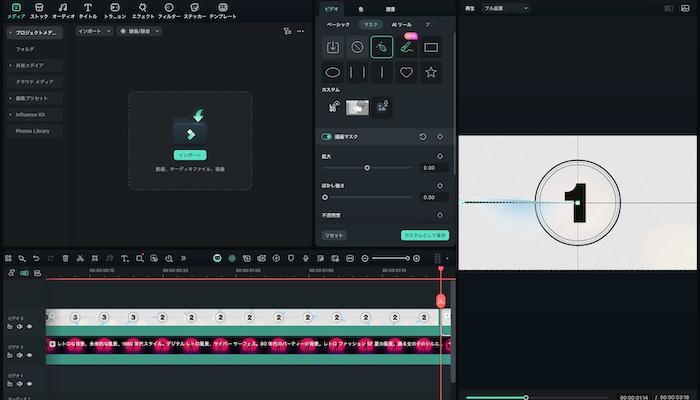Toggle eye visibility for ビデオ 3 track
This screenshot has width=700, height=400.
point(29,326)
